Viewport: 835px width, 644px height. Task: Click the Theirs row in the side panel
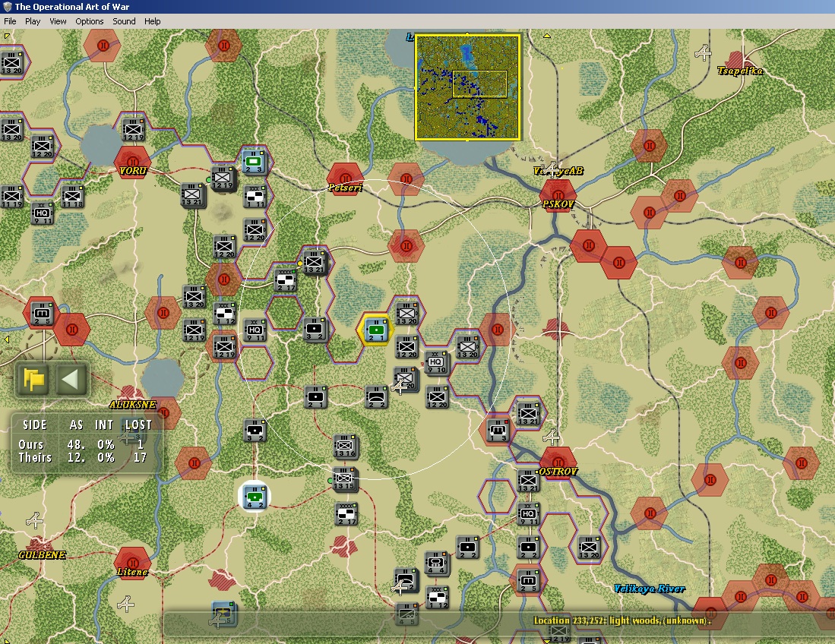81,458
